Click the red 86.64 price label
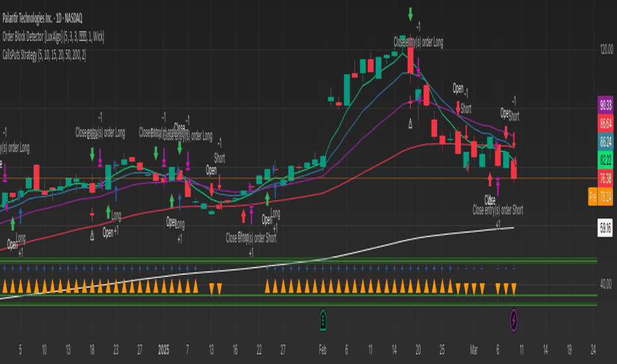Screen dimensions: 617x364 [606, 123]
